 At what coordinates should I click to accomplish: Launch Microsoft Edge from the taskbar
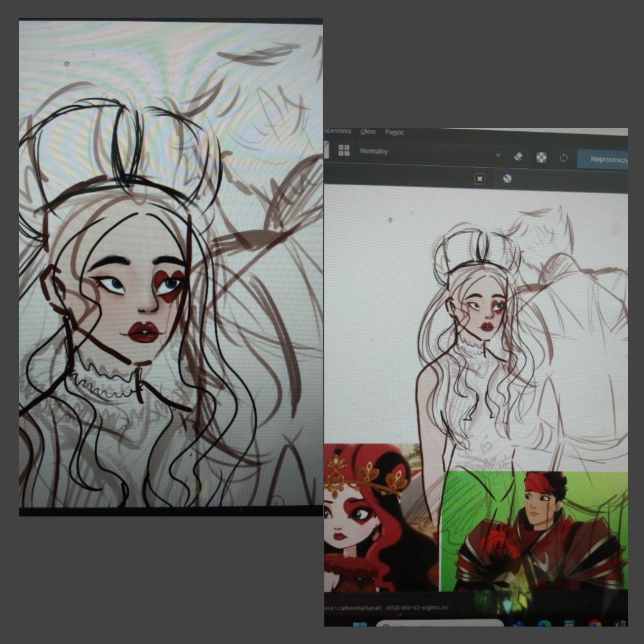pyautogui.click(x=544, y=625)
